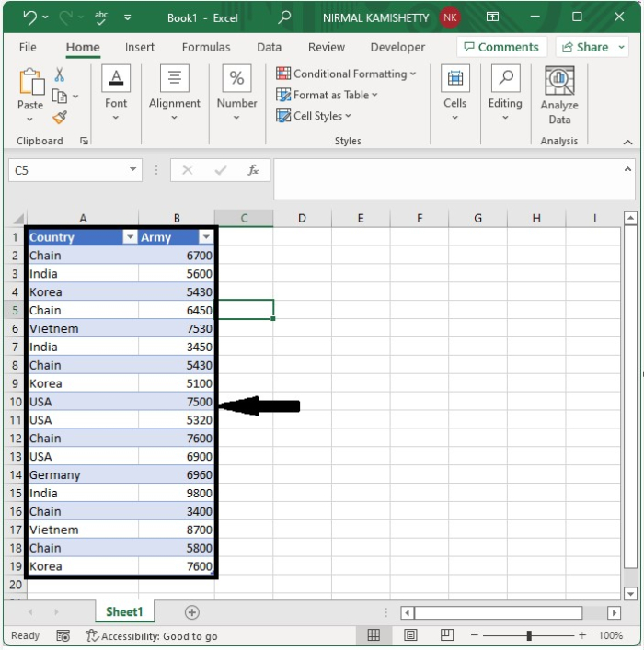This screenshot has height=650, width=644.
Task: Open the Share button dropdown arrow
Action: [x=622, y=47]
